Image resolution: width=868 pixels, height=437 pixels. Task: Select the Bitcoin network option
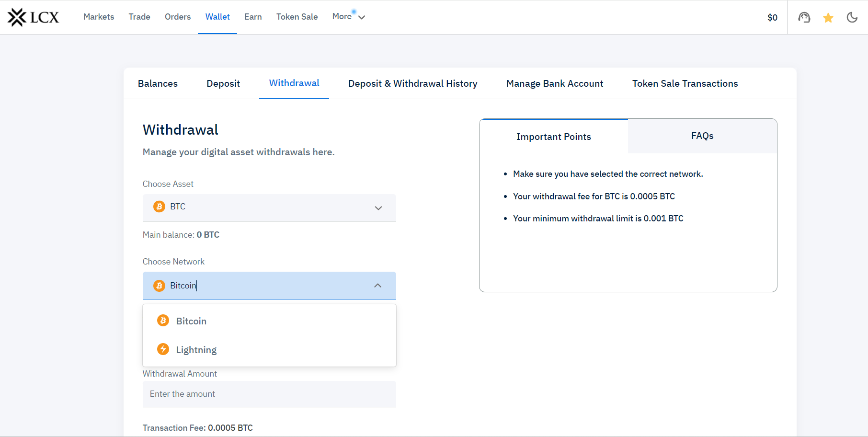point(191,321)
